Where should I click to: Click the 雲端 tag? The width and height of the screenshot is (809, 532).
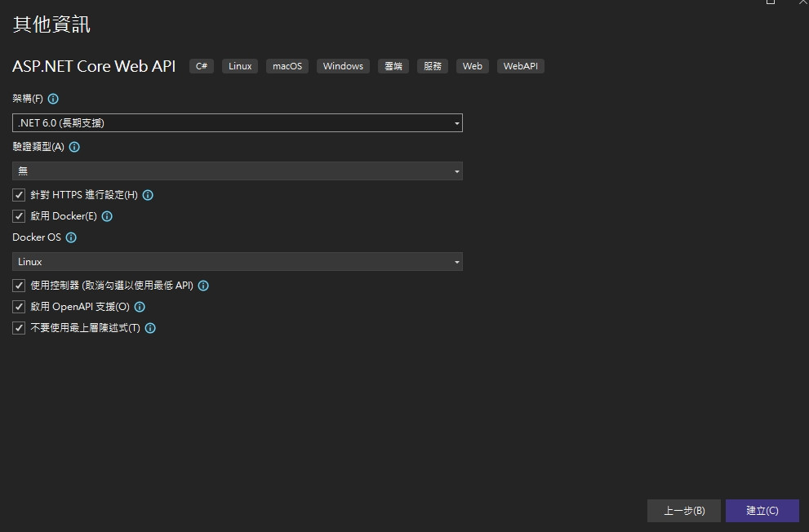pos(393,66)
